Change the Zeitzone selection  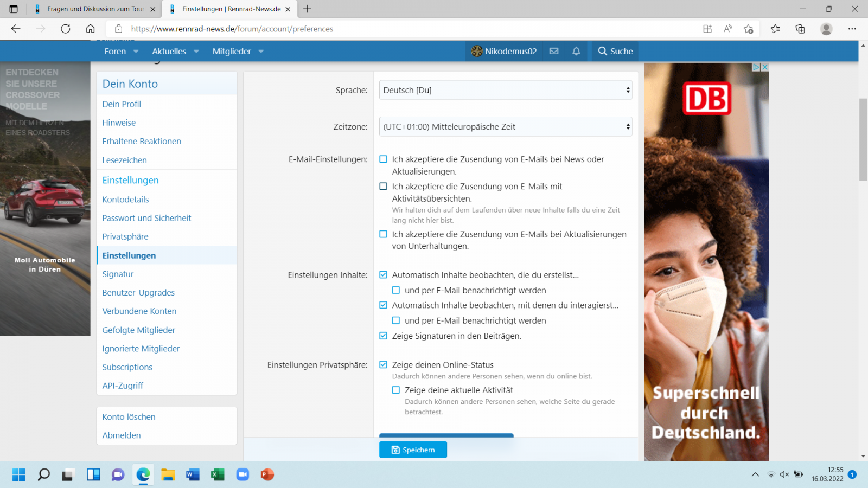tap(505, 126)
